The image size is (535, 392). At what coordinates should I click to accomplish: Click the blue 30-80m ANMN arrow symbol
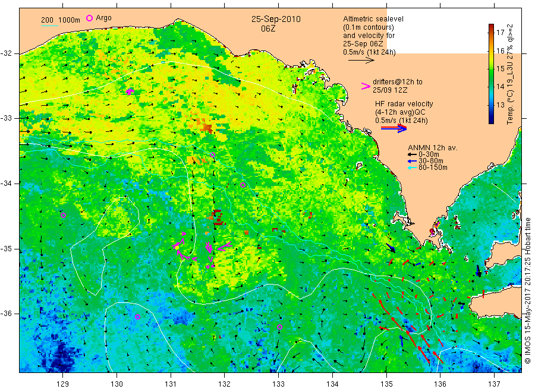pyautogui.click(x=412, y=161)
